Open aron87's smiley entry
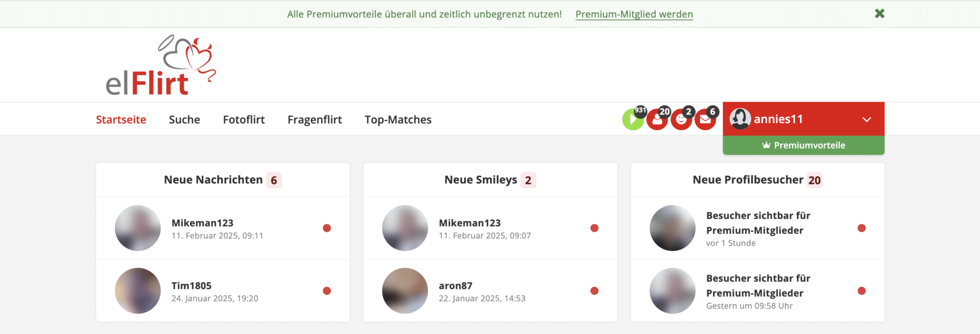 (490, 291)
